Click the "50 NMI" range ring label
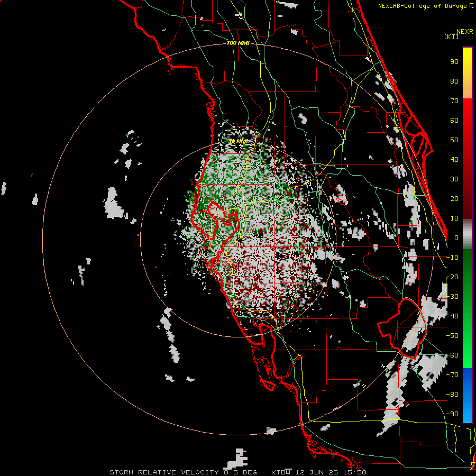 (238, 141)
